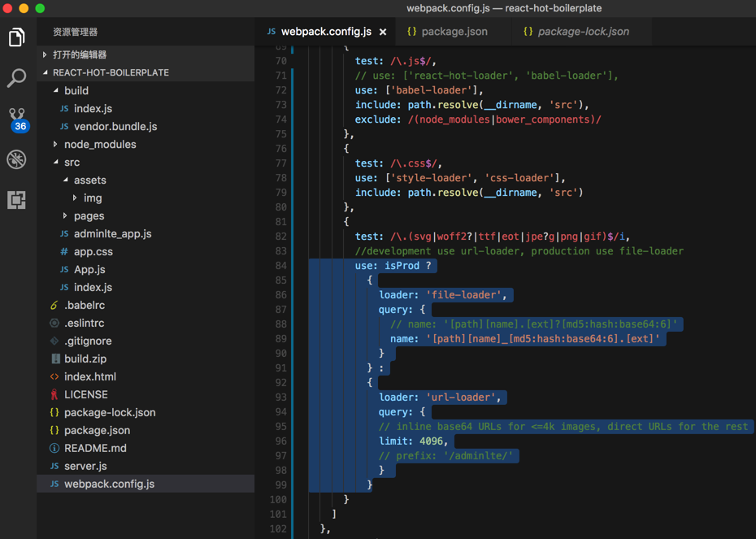Open adminlte_app.js in the explorer
This screenshot has height=539, width=756.
click(112, 234)
